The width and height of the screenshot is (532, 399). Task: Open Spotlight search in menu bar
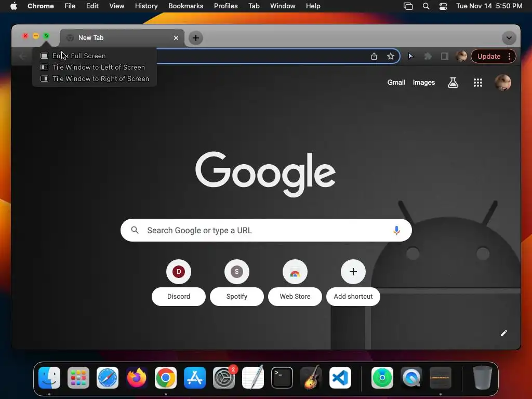tap(426, 6)
